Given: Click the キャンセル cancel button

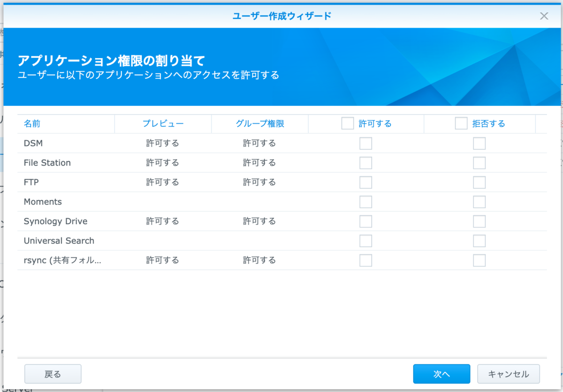Looking at the screenshot, I should [x=509, y=374].
